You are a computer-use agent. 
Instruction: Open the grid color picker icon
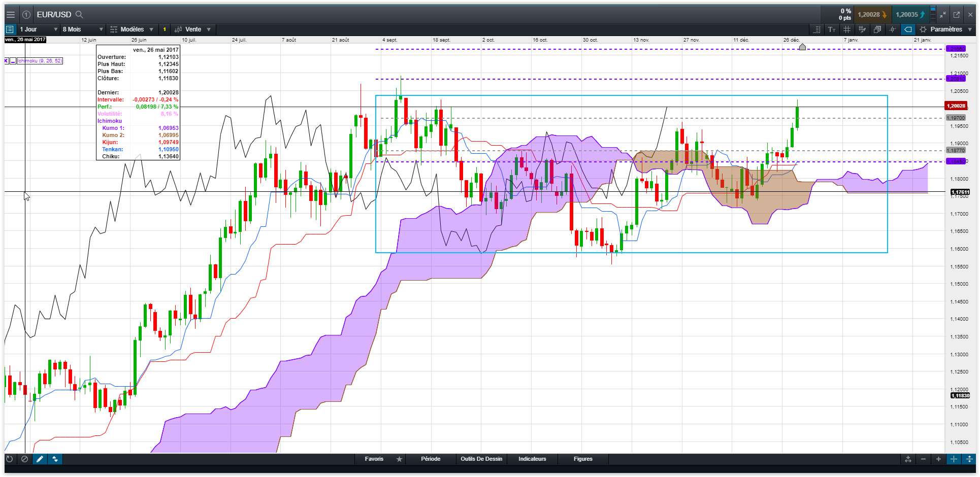pyautogui.click(x=862, y=29)
